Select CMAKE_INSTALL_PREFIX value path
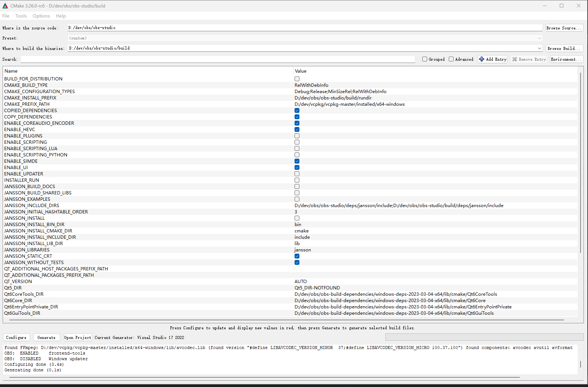 333,98
